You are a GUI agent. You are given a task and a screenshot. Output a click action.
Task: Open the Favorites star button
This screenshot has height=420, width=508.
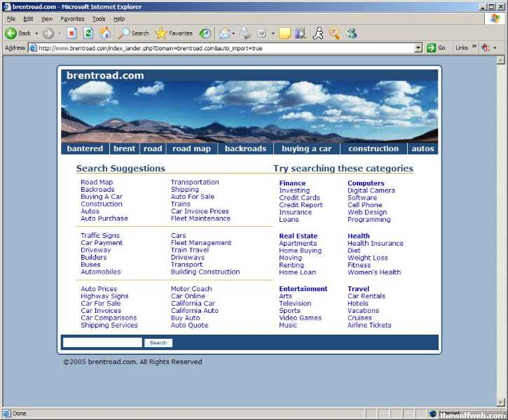pyautogui.click(x=174, y=33)
